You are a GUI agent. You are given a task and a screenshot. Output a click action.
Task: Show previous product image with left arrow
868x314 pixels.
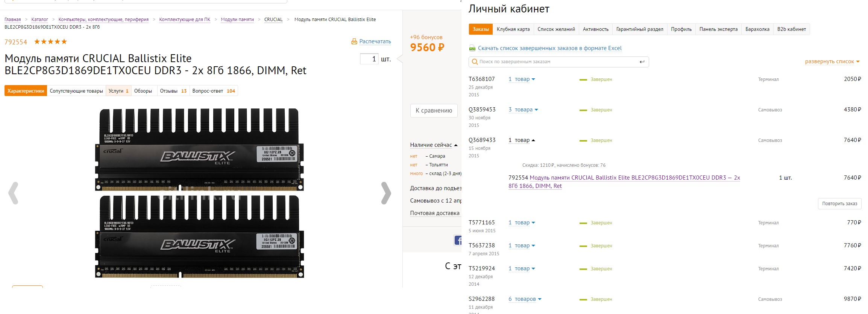13,193
